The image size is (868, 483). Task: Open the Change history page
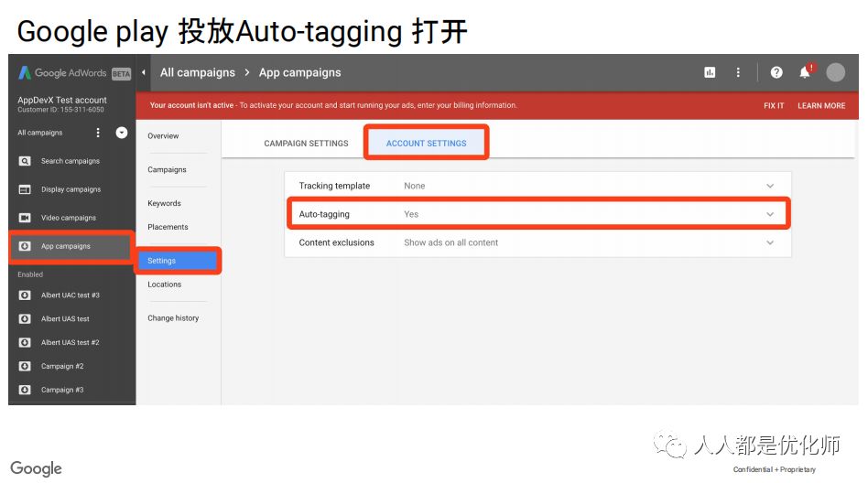coord(173,318)
